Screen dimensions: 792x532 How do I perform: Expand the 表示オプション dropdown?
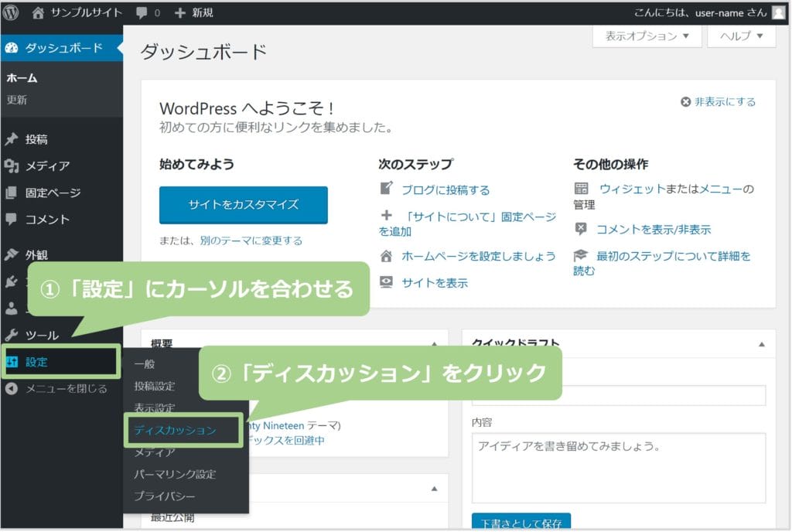(x=647, y=36)
